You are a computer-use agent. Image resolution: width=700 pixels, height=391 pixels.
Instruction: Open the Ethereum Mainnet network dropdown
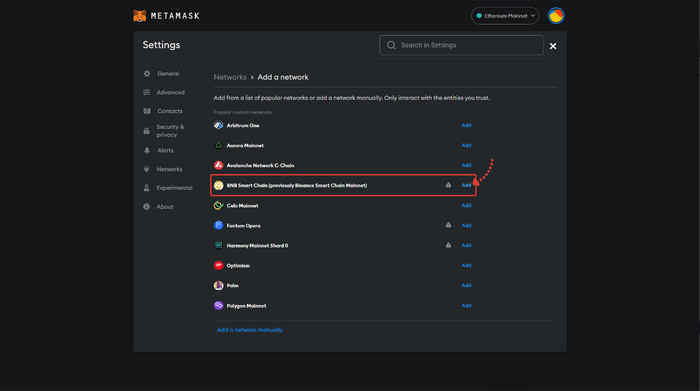point(505,16)
